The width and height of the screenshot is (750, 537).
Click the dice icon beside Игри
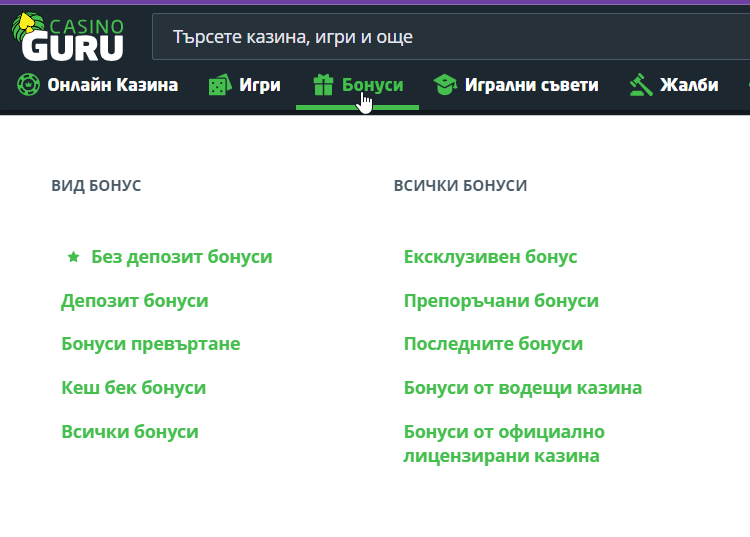[x=220, y=85]
